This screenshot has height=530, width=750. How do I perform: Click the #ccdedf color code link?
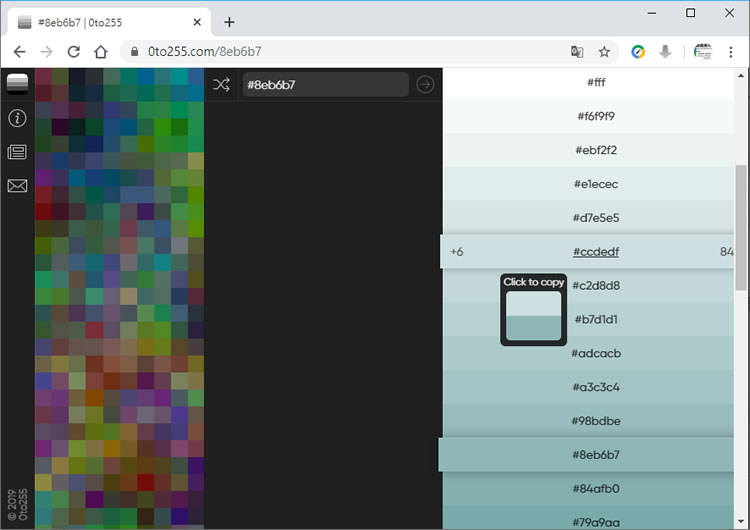point(595,252)
